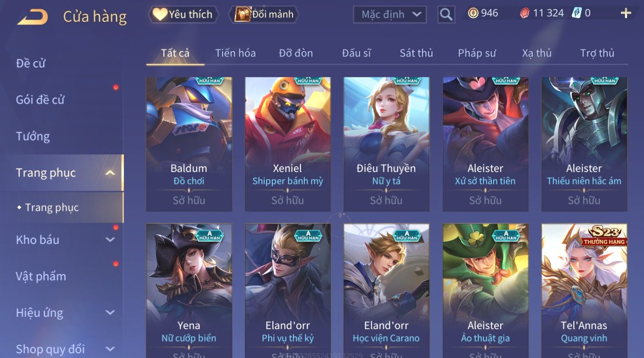Switch to the Sát thủ tab
Screen dimensions: 644x358
pyautogui.click(x=416, y=53)
